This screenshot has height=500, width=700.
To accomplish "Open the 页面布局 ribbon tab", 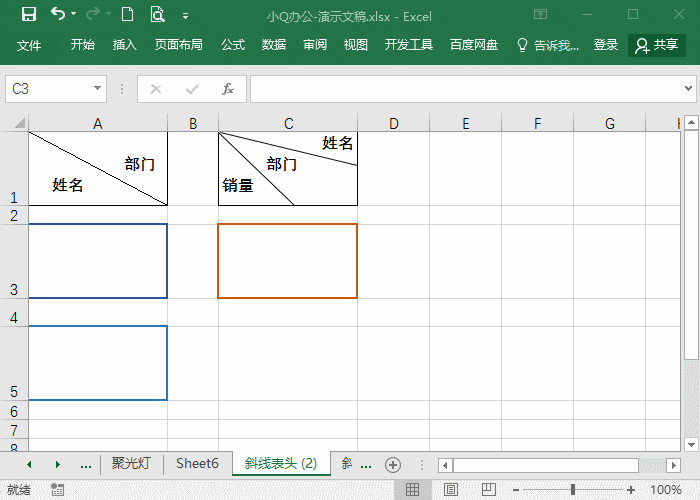I will point(179,45).
